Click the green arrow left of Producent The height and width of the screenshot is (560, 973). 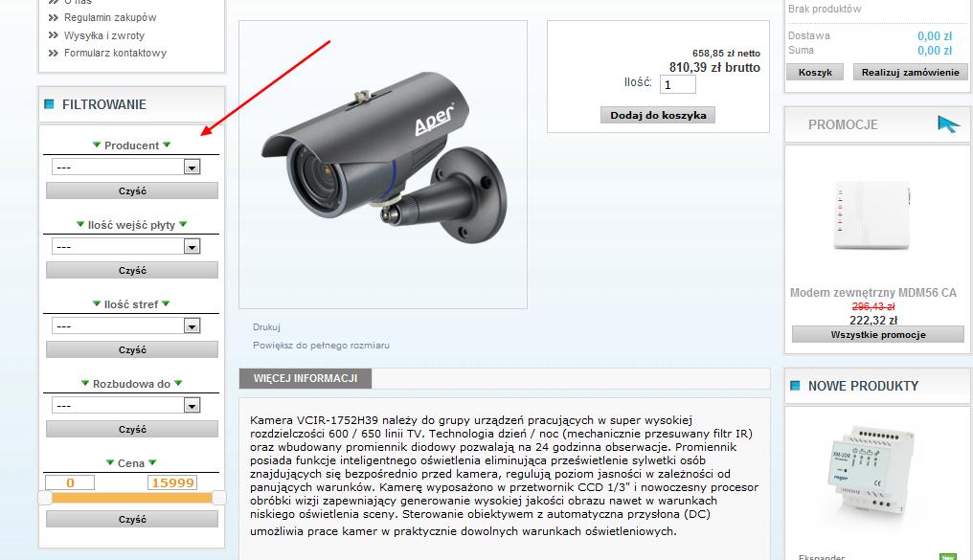(x=96, y=146)
